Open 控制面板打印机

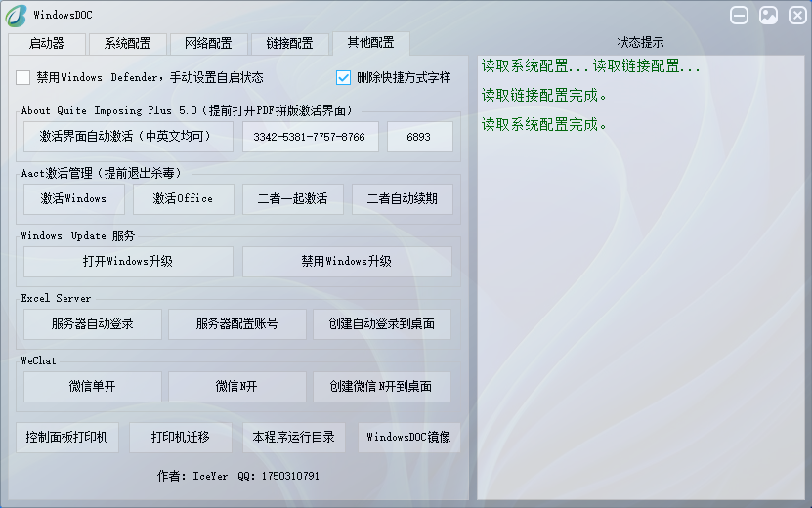(67, 438)
